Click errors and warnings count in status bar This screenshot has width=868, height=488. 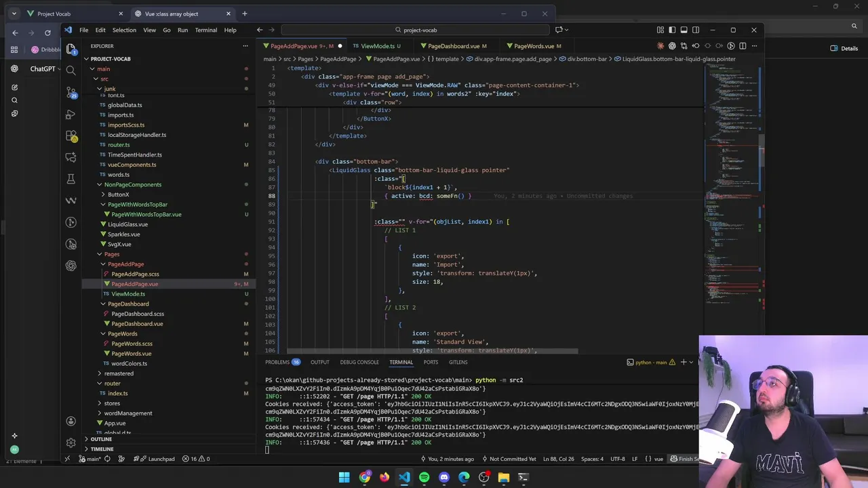click(x=196, y=459)
